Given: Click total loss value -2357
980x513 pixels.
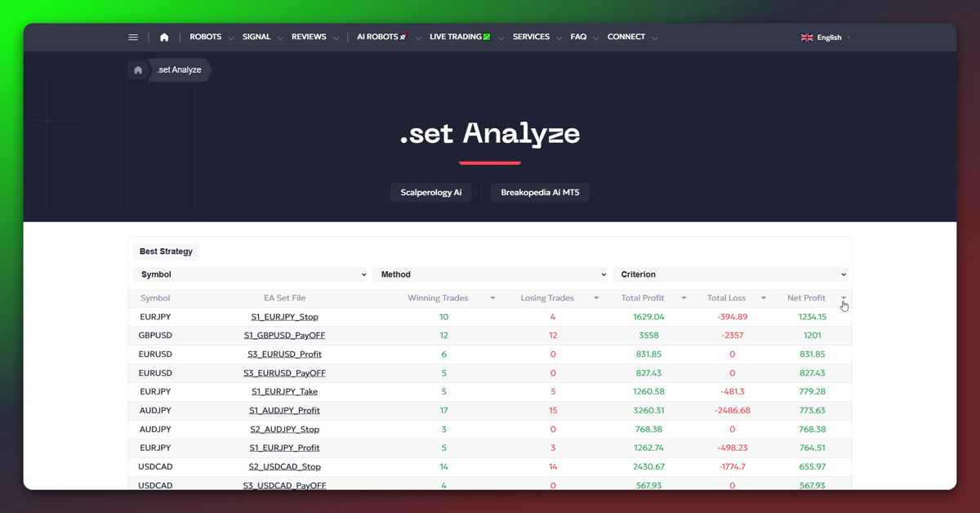Looking at the screenshot, I should click(733, 336).
